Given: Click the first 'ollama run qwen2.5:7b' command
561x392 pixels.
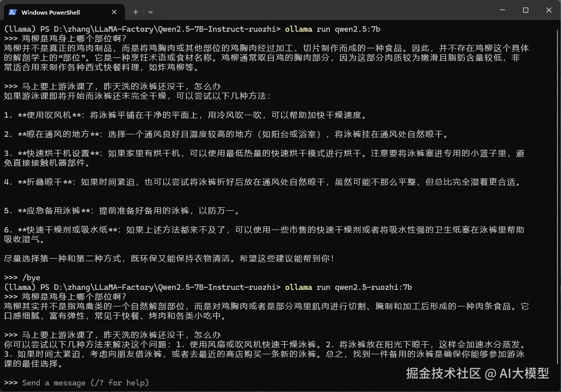Looking at the screenshot, I should pyautogui.click(x=333, y=29).
